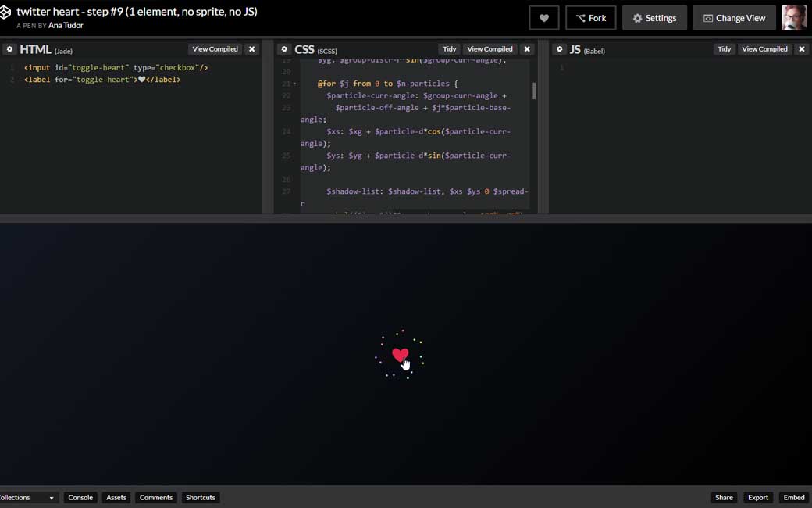This screenshot has width=812, height=508.
Task: Collapse the @for loop fold arrow
Action: coord(294,84)
